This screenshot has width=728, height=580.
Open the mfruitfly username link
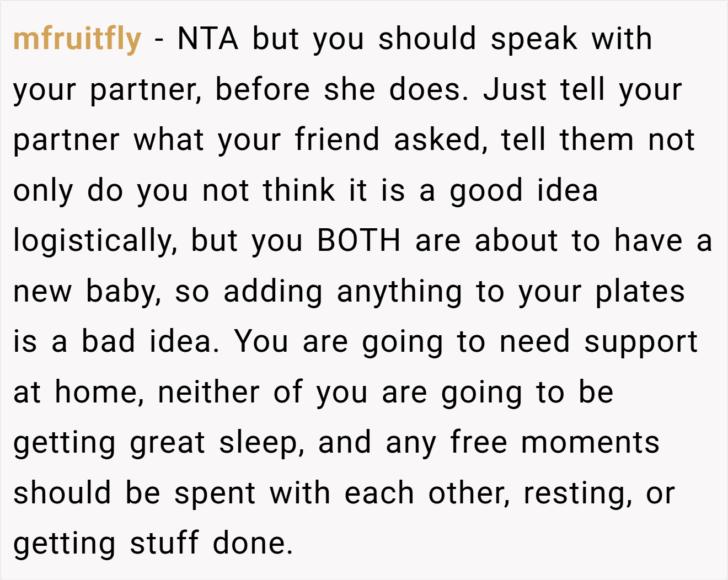[77, 40]
